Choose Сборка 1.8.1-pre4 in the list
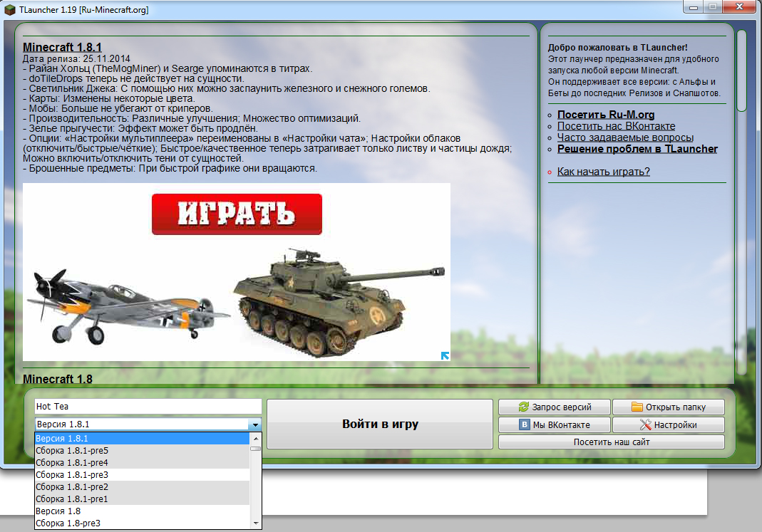Viewport: 762px width, 532px height. click(x=142, y=463)
